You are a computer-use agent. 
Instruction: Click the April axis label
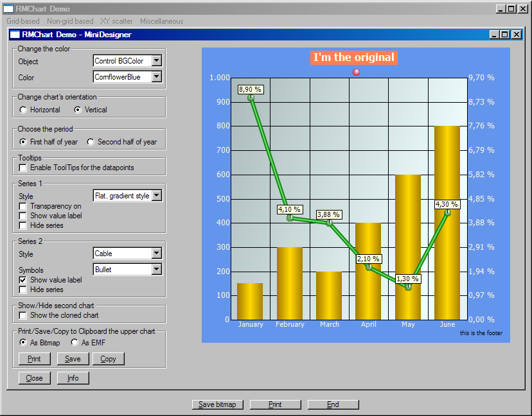pos(369,324)
